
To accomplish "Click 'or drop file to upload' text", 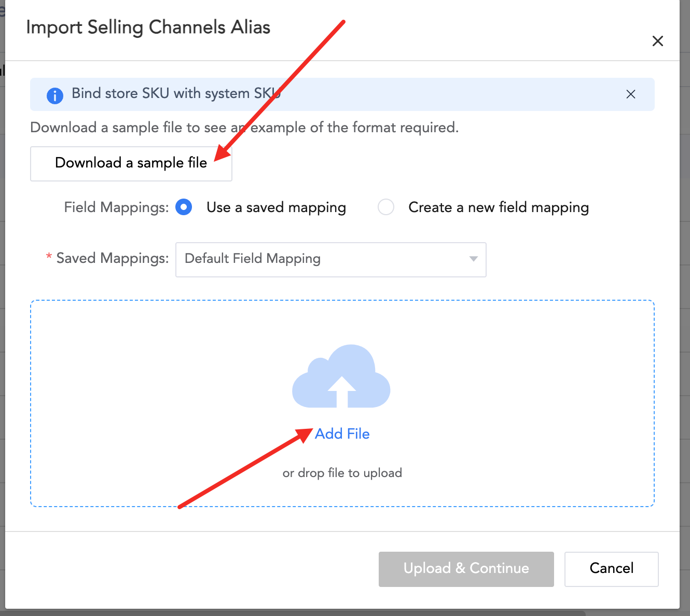I will pyautogui.click(x=342, y=473).
